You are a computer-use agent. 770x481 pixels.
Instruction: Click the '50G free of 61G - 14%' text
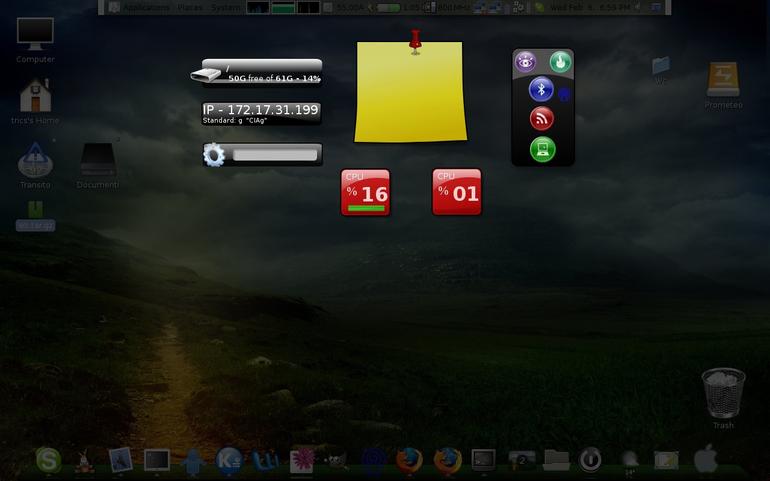click(x=274, y=79)
